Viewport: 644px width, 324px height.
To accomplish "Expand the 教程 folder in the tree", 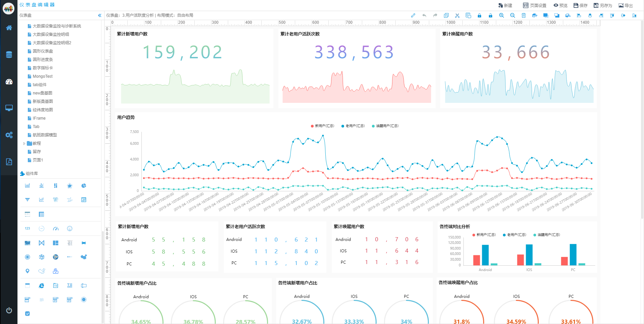I will click(x=24, y=143).
